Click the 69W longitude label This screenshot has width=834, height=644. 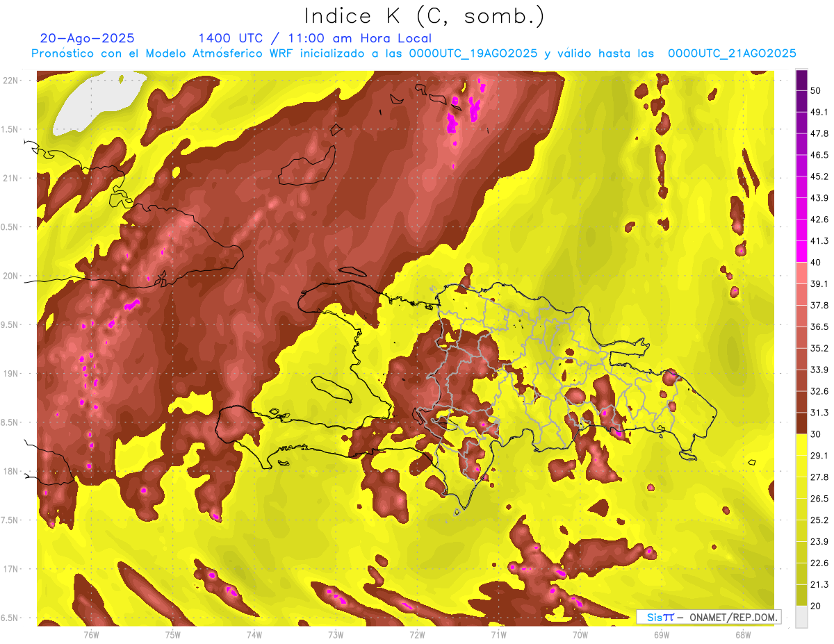click(661, 634)
